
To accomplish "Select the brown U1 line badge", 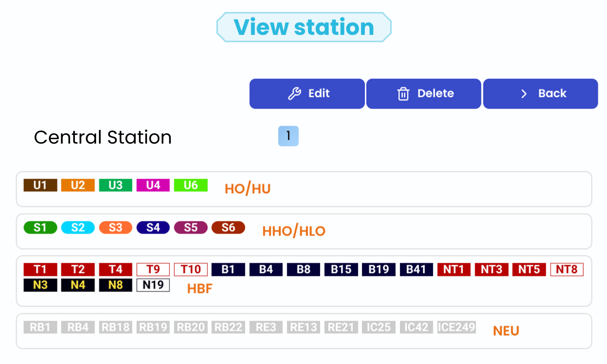I will [40, 185].
